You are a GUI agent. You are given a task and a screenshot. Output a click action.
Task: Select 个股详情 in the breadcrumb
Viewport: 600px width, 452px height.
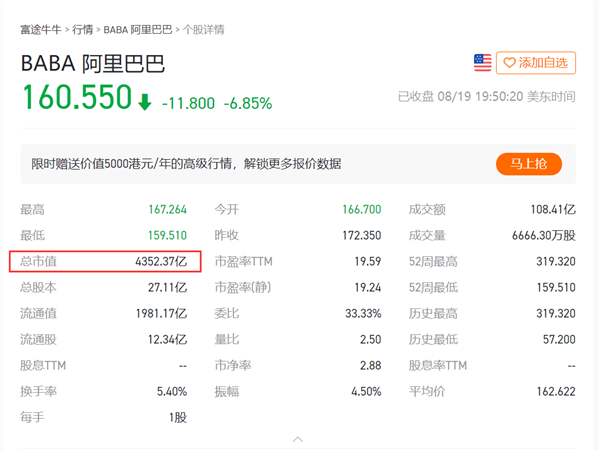[203, 29]
